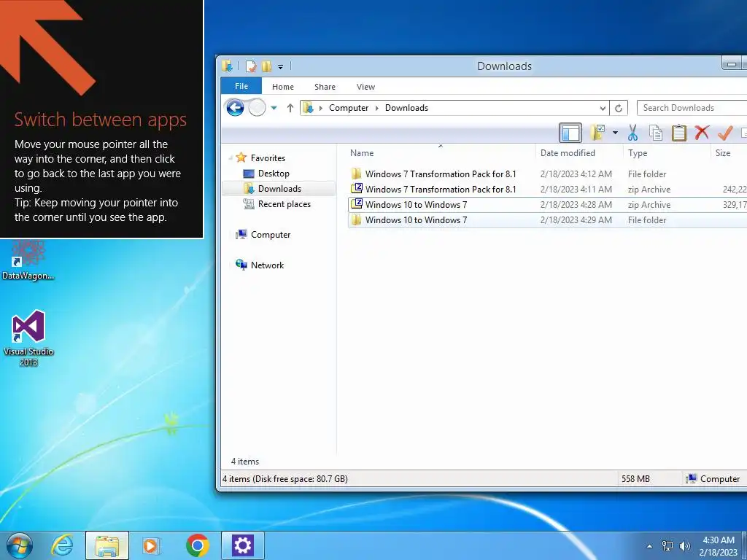Switch to the View ribbon tab
This screenshot has height=560, width=747.
click(365, 87)
